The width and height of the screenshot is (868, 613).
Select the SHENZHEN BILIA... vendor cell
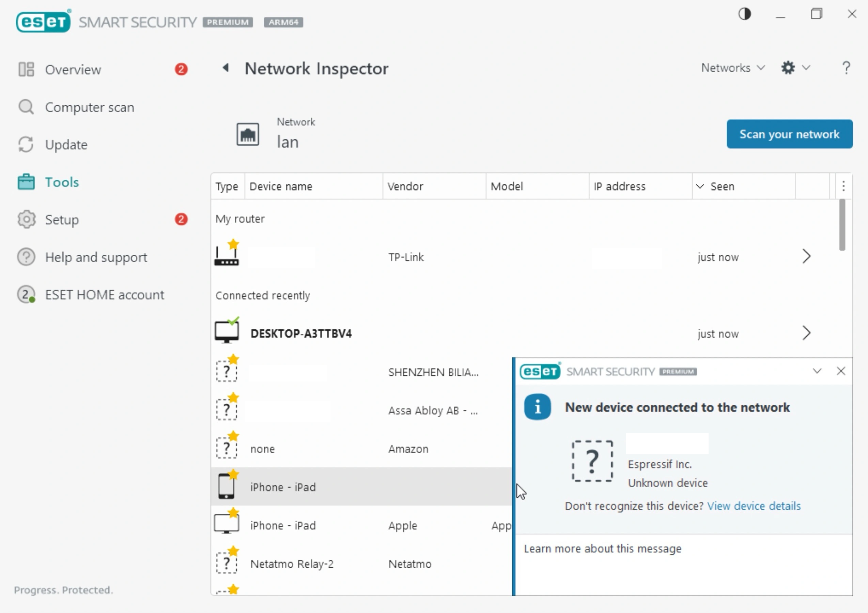point(433,372)
